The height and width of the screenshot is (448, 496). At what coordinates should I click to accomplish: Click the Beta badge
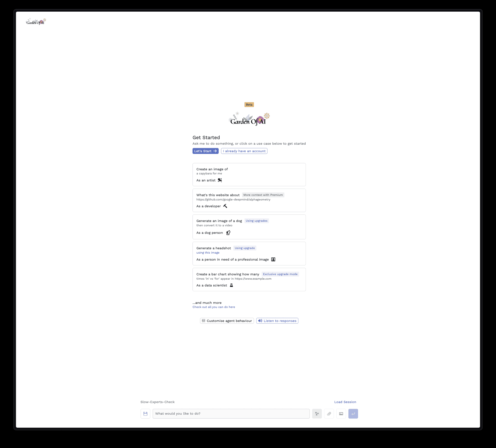tap(249, 105)
